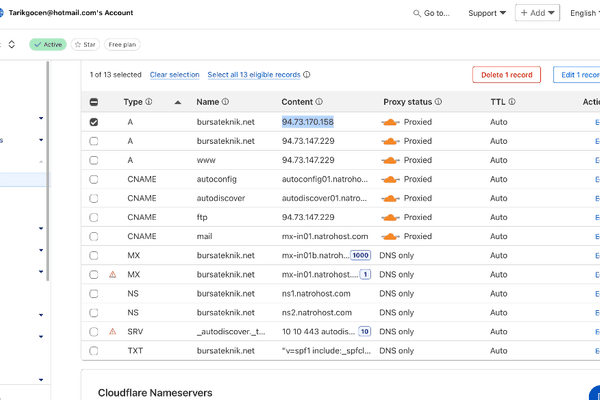600x400 pixels.
Task: Select the autoconfig CNAME record checkbox
Action: click(x=94, y=180)
